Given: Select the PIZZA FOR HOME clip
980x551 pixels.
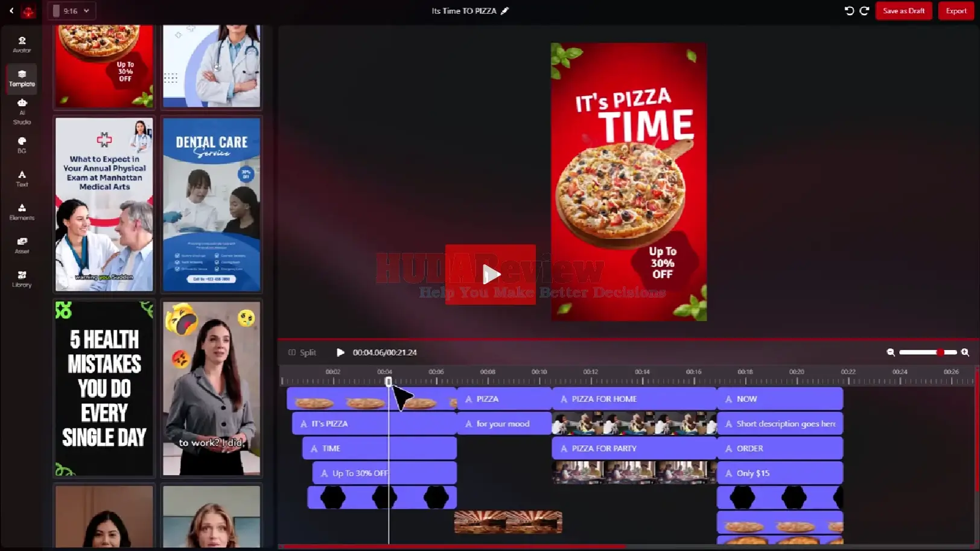Looking at the screenshot, I should [x=634, y=399].
